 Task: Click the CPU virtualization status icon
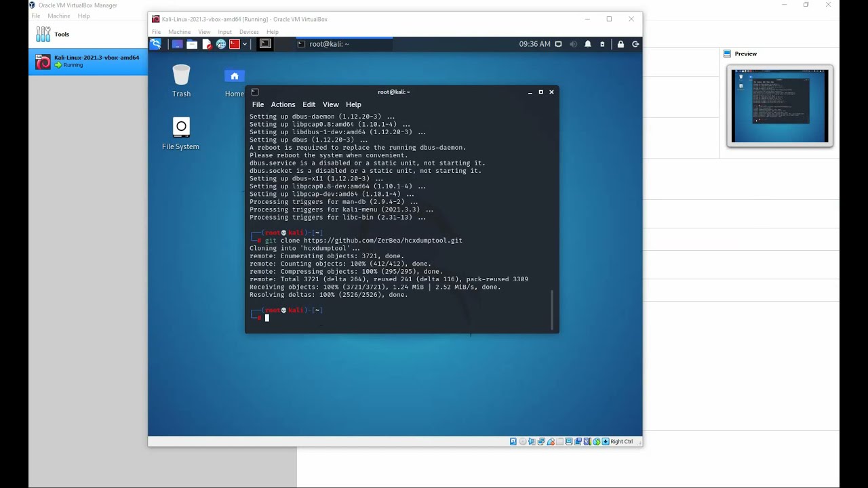[587, 441]
